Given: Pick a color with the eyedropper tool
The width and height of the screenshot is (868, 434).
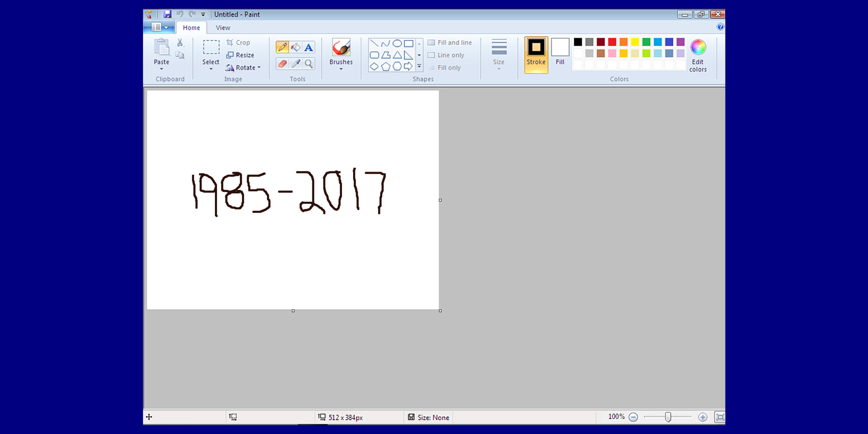Looking at the screenshot, I should click(x=295, y=64).
